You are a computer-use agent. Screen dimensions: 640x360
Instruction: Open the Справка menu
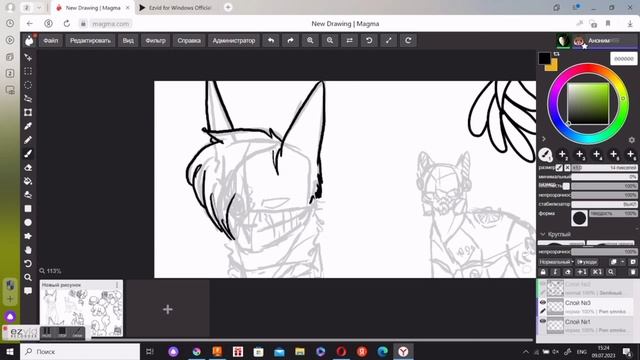point(189,40)
